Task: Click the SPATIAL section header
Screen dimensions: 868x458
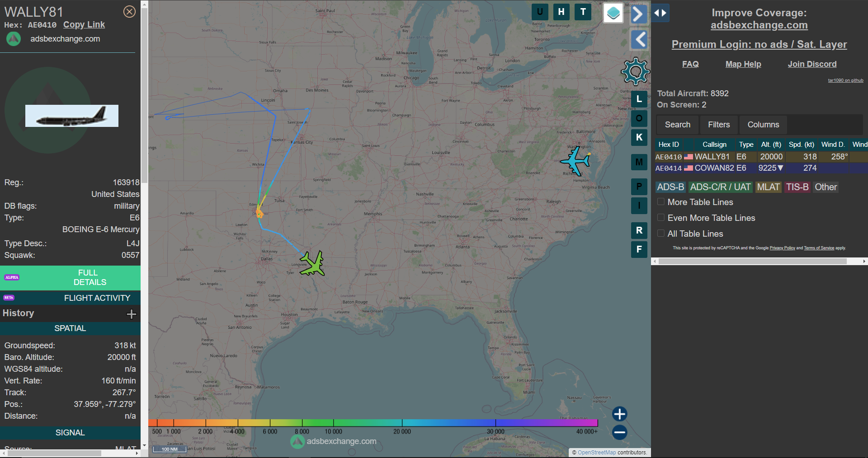Action: [70, 328]
